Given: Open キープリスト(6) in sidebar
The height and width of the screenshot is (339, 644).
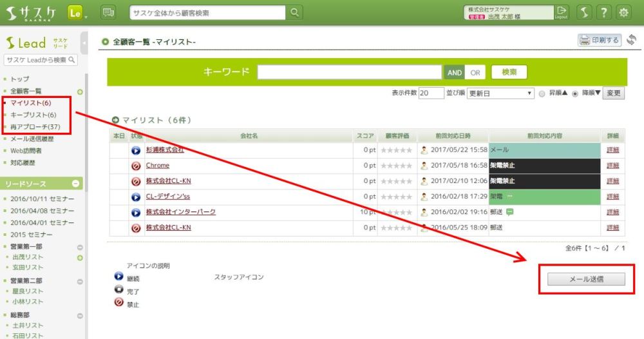Looking at the screenshot, I should pos(33,115).
